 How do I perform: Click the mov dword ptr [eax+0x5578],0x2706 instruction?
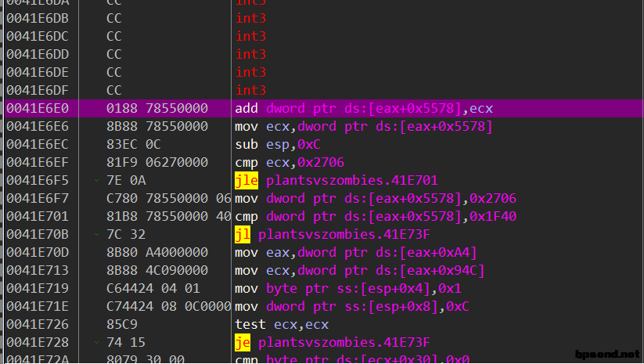coord(376,199)
